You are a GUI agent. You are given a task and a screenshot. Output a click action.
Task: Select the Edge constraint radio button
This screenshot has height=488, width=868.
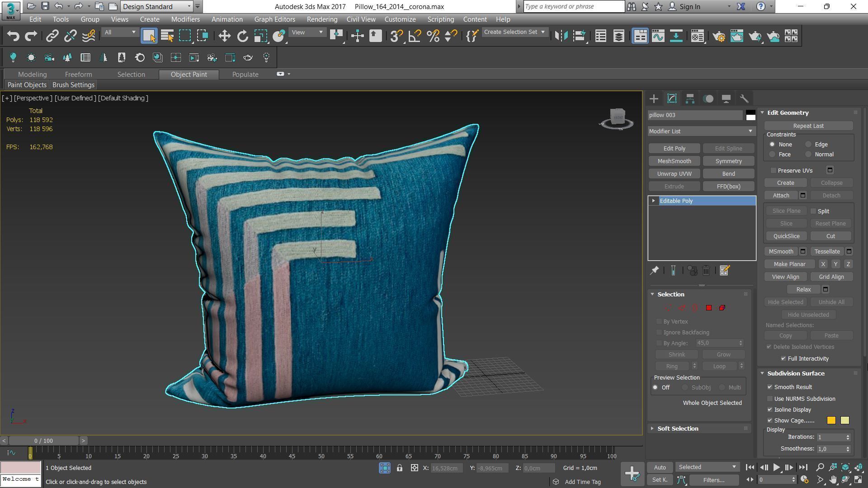coord(808,145)
